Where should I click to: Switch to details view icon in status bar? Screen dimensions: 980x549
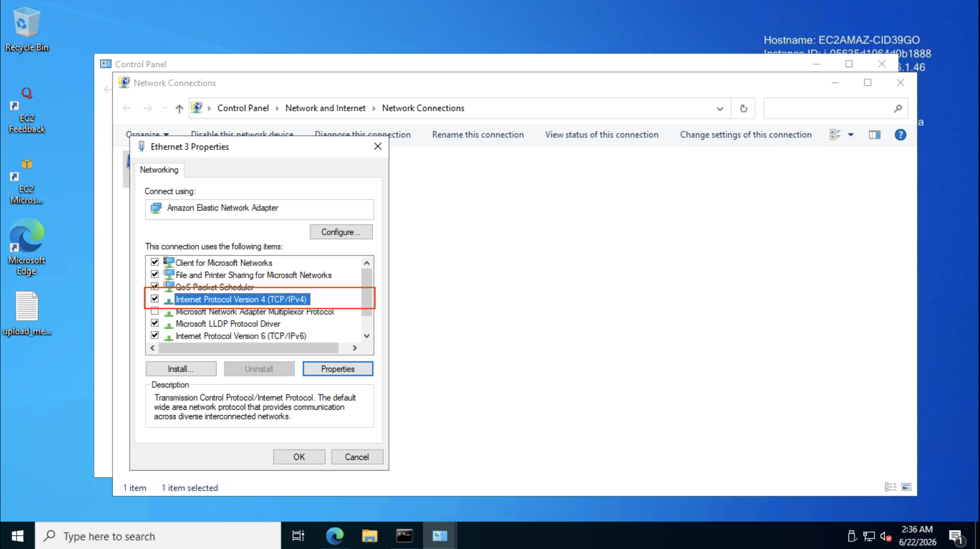click(890, 487)
